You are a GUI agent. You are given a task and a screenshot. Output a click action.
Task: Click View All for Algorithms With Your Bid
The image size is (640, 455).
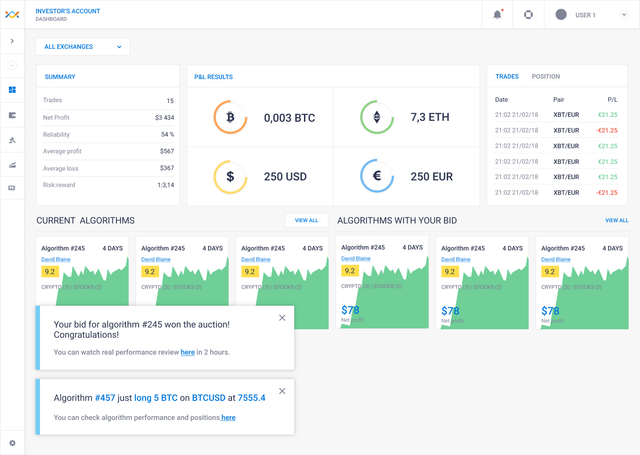pyautogui.click(x=616, y=220)
